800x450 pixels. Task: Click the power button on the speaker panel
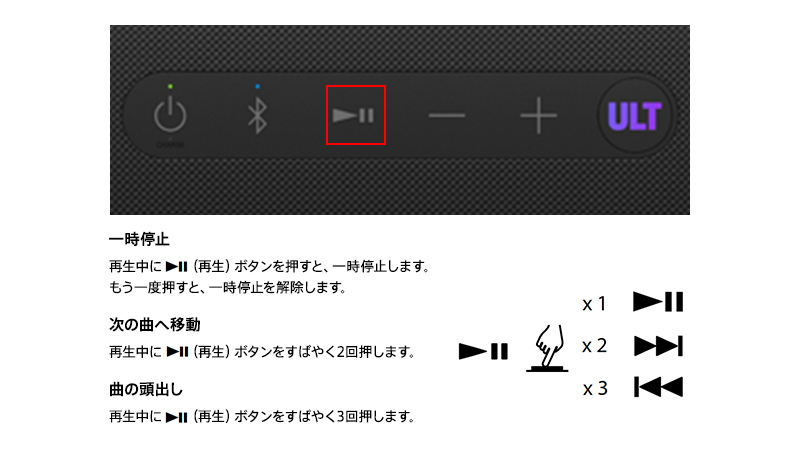170,115
